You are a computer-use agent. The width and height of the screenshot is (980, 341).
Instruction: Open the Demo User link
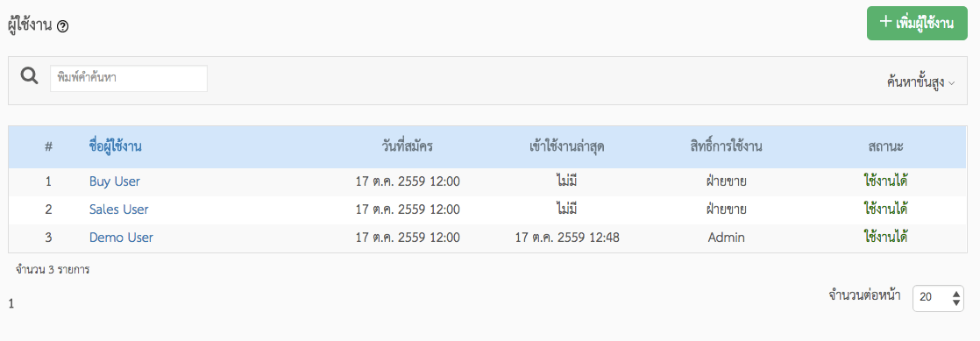[121, 238]
